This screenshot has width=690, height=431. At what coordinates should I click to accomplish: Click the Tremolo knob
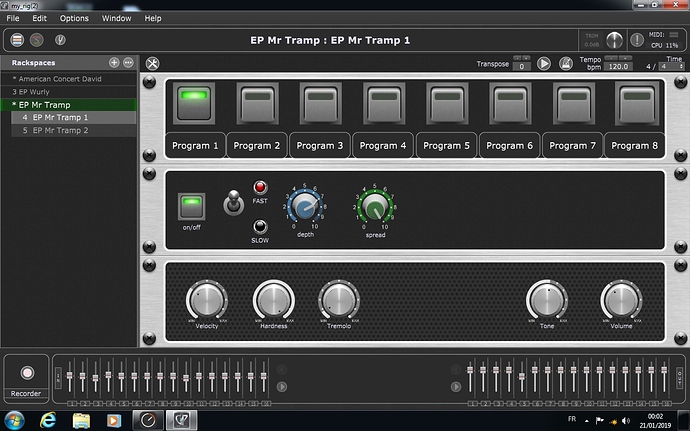339,300
